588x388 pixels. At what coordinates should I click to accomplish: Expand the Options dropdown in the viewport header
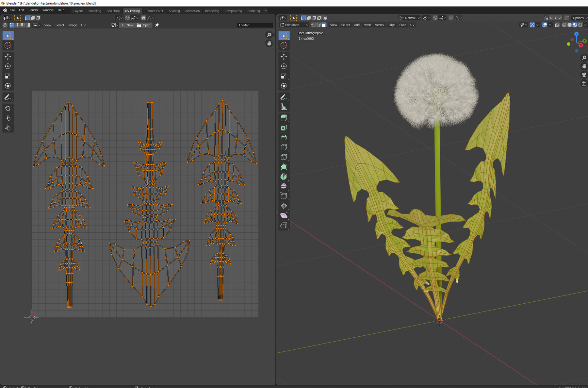click(579, 18)
